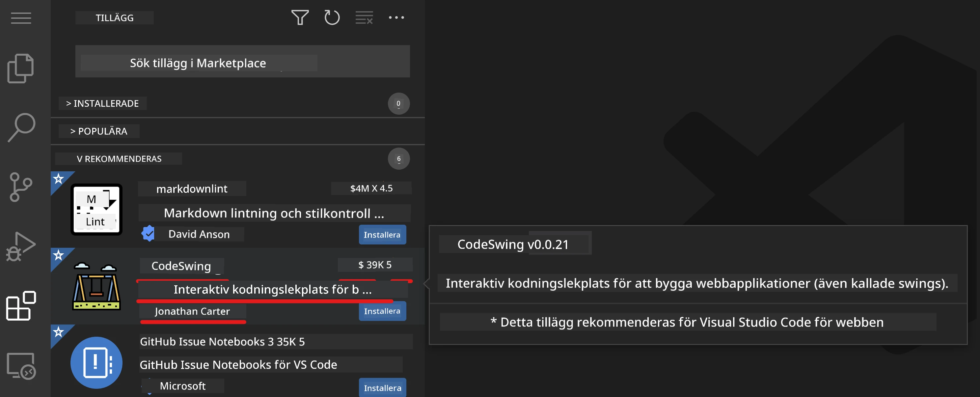Viewport: 980px width, 397px height.
Task: Clear extensions search results
Action: [x=364, y=17]
